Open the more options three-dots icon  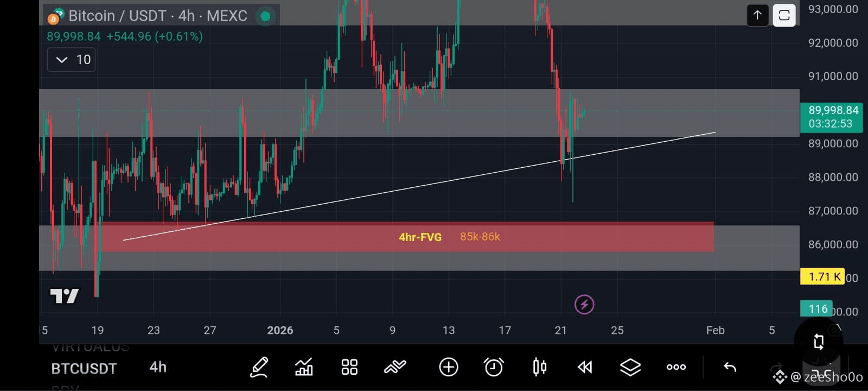pyautogui.click(x=676, y=367)
